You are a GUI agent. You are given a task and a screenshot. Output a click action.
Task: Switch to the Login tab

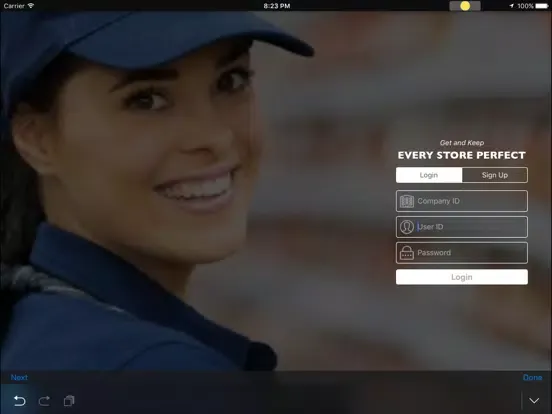pos(429,175)
